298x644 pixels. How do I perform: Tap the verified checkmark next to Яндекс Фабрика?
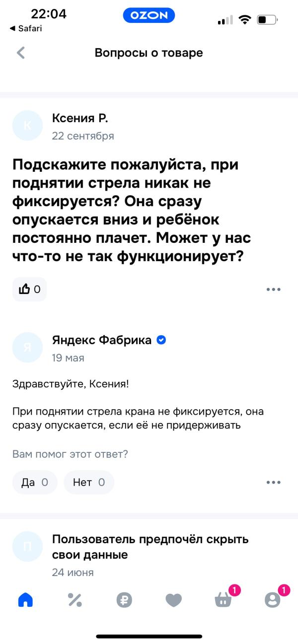[x=160, y=340]
